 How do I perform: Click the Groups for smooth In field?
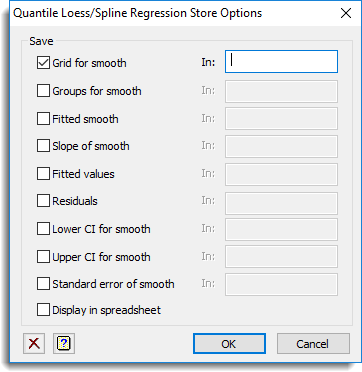tap(281, 91)
